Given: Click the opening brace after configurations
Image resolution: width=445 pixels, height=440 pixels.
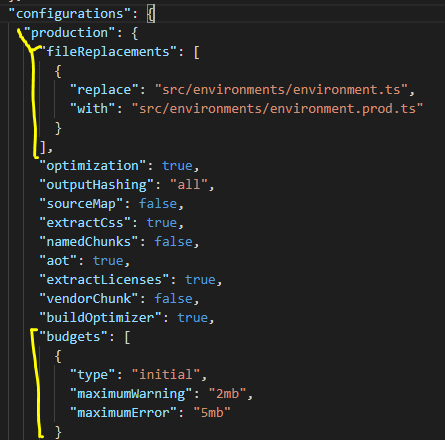Looking at the screenshot, I should click(x=151, y=14).
